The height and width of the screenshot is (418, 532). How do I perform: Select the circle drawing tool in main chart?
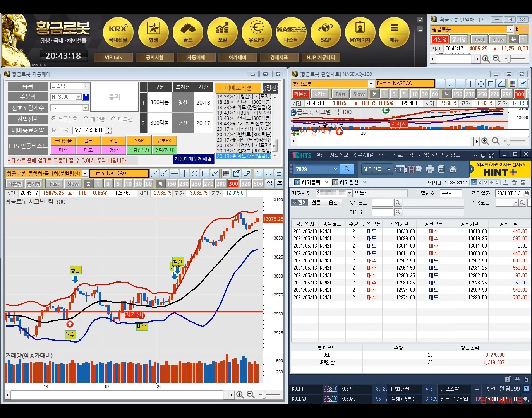coord(195,173)
